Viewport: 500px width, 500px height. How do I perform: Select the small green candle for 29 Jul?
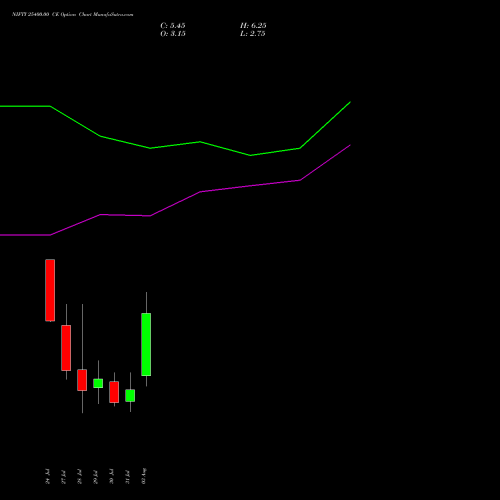[x=98, y=383]
